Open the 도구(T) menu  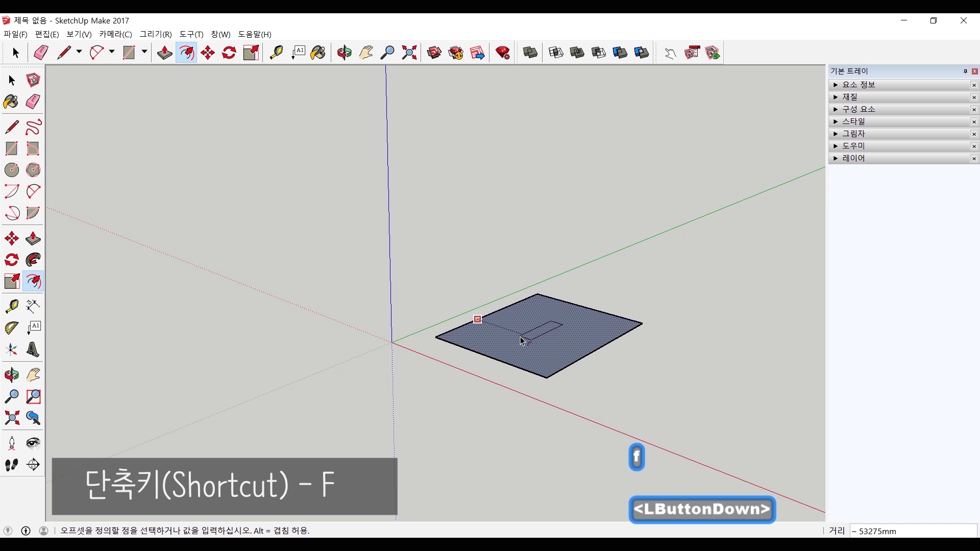point(191,34)
